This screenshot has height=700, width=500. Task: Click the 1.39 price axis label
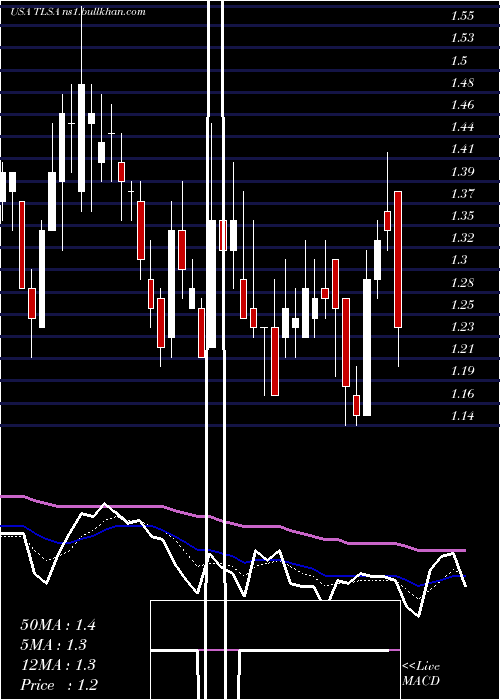[x=462, y=171]
